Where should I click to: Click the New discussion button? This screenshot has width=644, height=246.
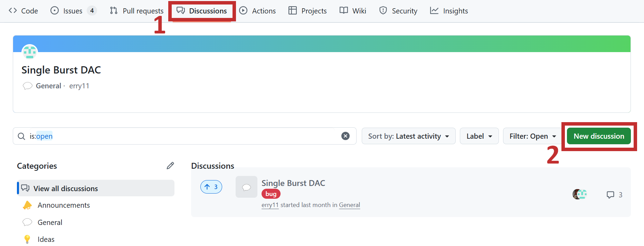599,136
